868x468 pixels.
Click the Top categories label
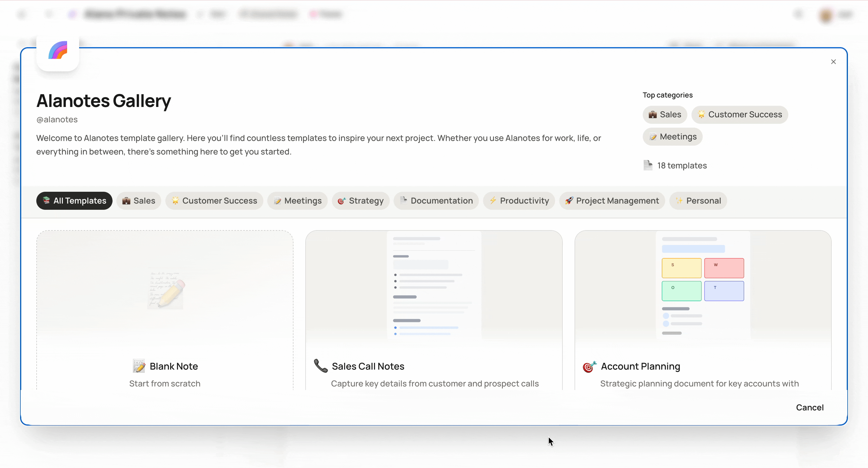pos(668,95)
